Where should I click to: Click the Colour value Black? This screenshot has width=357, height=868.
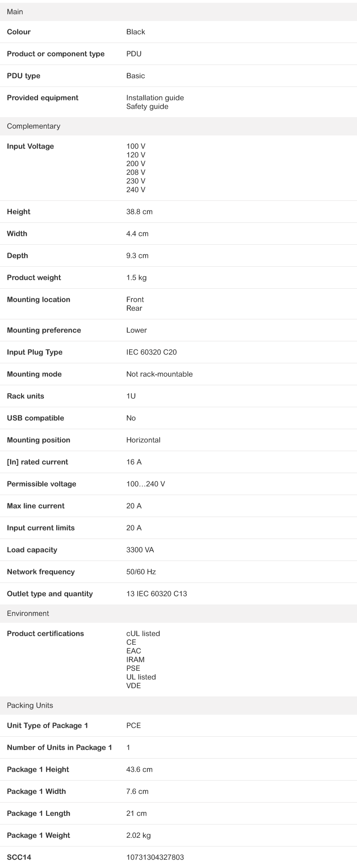[135, 32]
